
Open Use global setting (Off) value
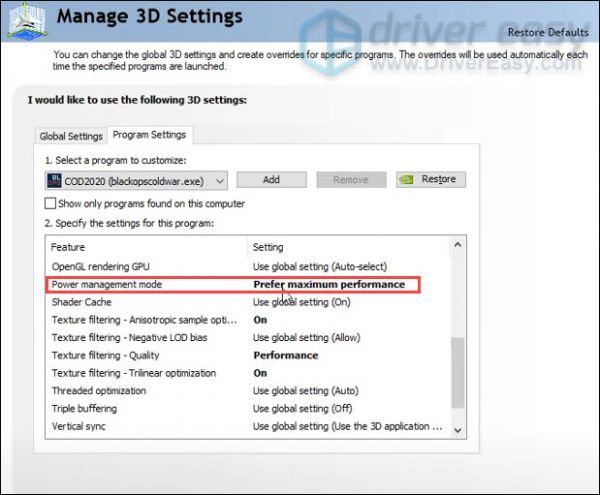303,409
